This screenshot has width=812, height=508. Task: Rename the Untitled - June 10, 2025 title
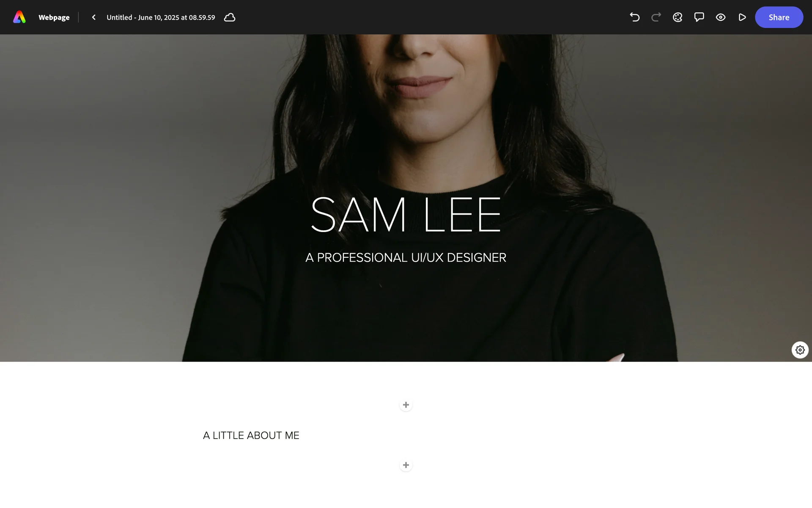click(x=161, y=17)
